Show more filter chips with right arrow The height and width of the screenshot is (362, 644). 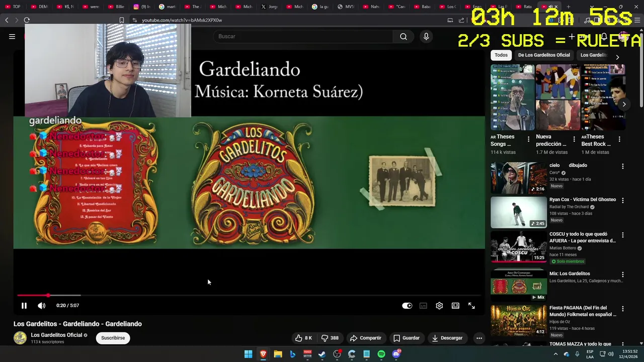pyautogui.click(x=617, y=57)
